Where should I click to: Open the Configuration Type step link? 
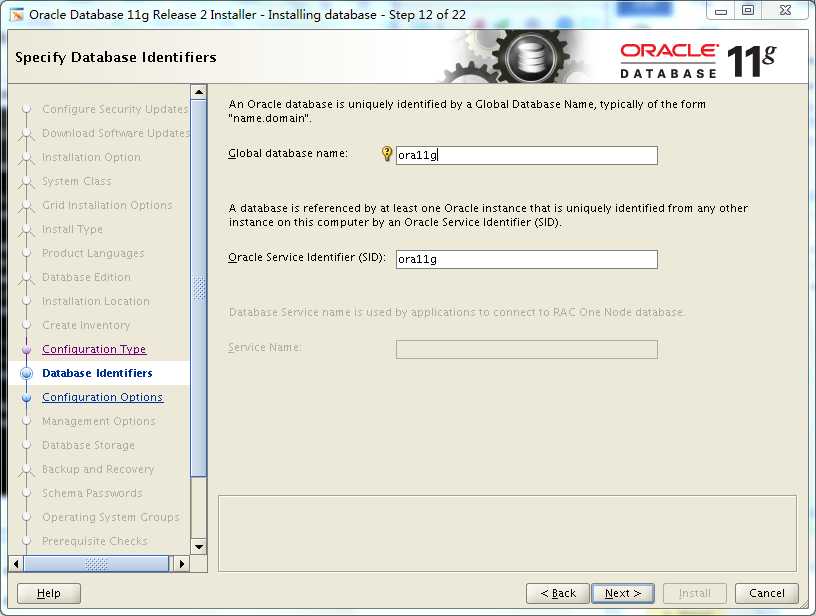94,349
